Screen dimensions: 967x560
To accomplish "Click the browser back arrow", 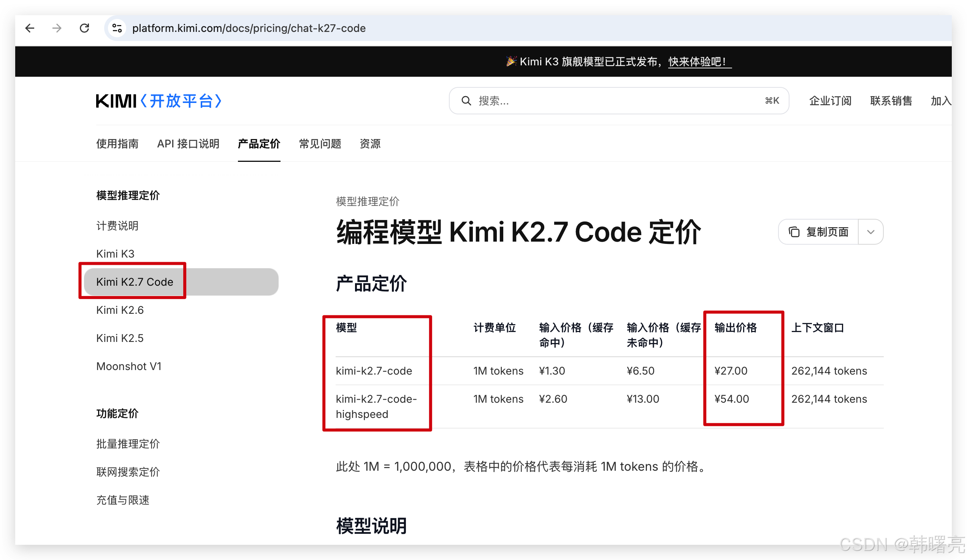I will pos(30,28).
